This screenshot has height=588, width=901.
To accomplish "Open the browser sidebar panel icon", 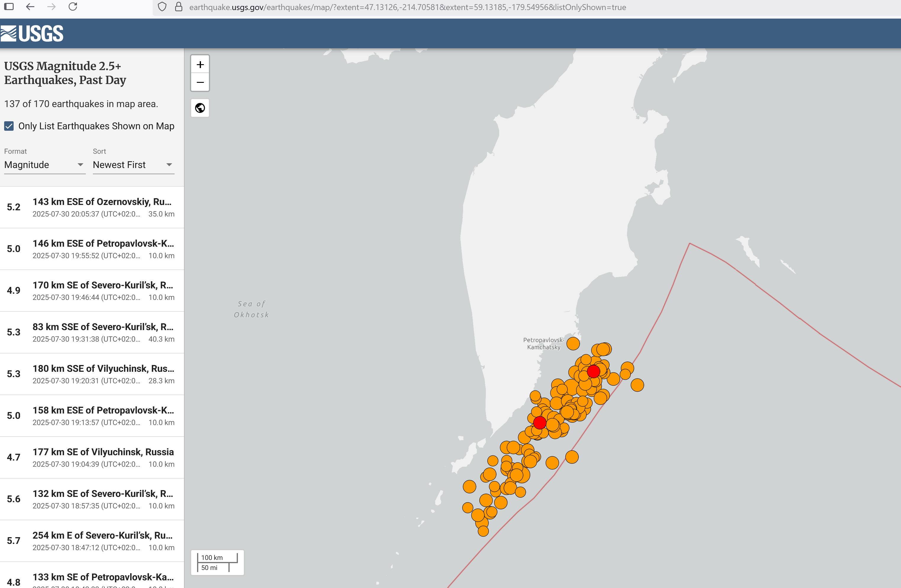I will tap(9, 7).
